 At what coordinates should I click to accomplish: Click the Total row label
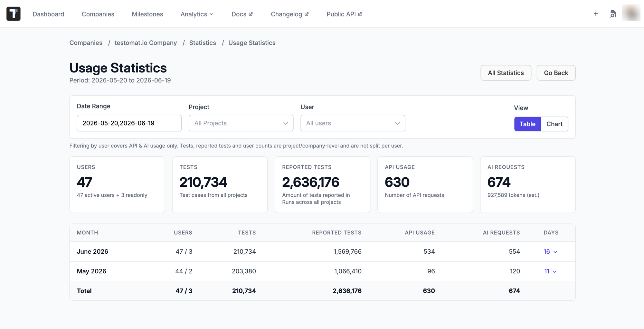[x=84, y=291]
